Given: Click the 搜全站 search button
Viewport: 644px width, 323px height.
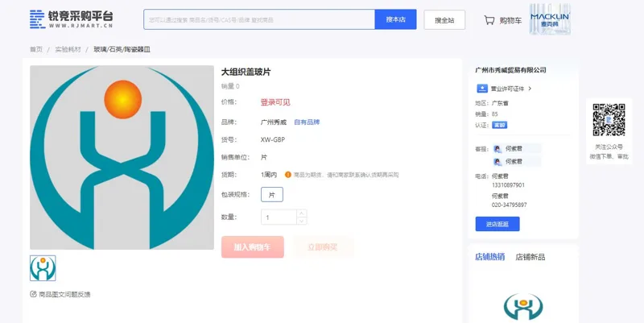Looking at the screenshot, I should tap(444, 19).
